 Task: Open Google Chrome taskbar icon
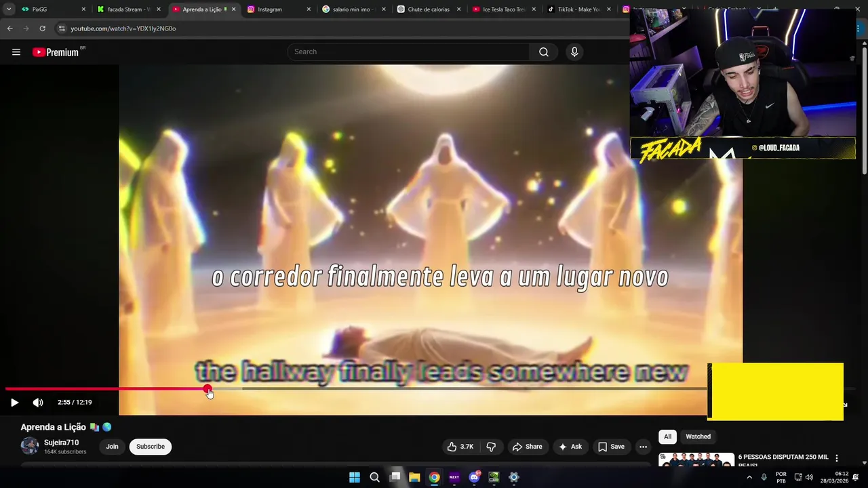(x=434, y=477)
